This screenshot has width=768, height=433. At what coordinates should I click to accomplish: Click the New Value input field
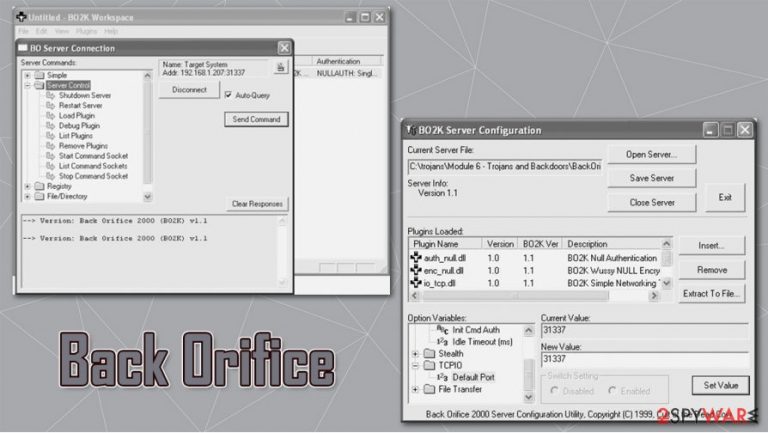pyautogui.click(x=645, y=359)
